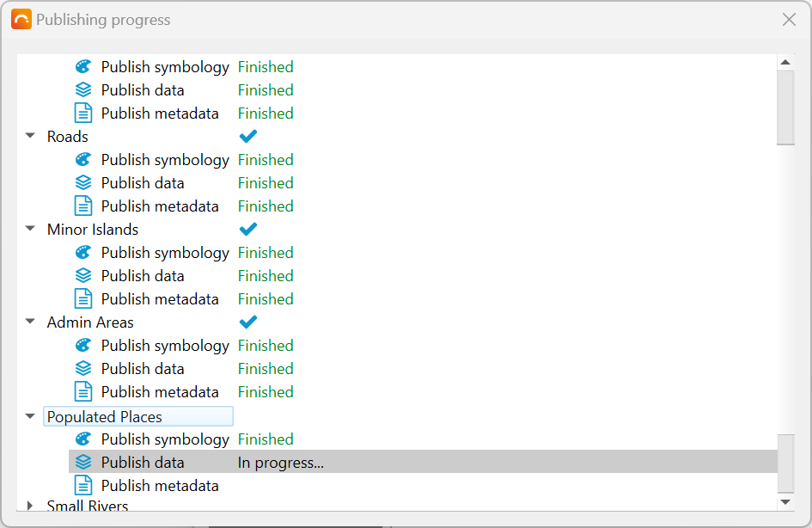
Task: Click the In progress Publish data highlighted row
Action: coord(430,462)
